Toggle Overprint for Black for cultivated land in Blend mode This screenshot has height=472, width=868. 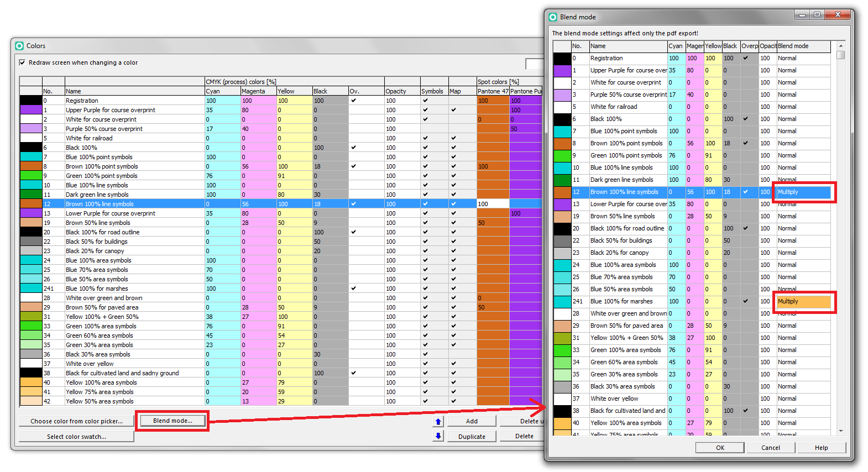tap(745, 411)
